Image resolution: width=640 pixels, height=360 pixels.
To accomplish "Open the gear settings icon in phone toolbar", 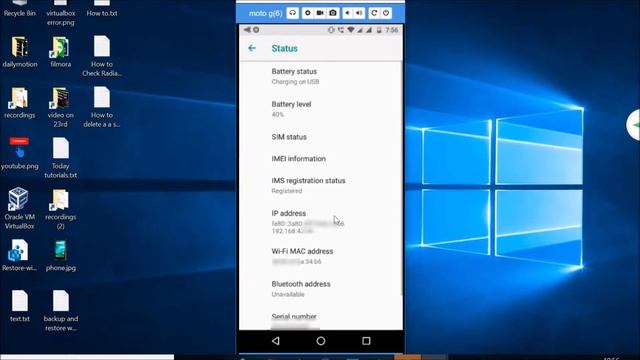I will [x=308, y=13].
